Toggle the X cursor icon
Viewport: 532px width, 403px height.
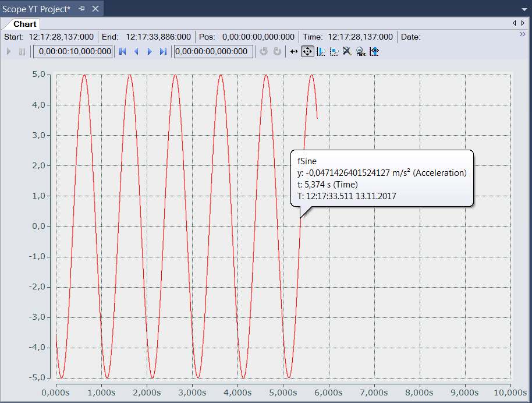tap(321, 52)
